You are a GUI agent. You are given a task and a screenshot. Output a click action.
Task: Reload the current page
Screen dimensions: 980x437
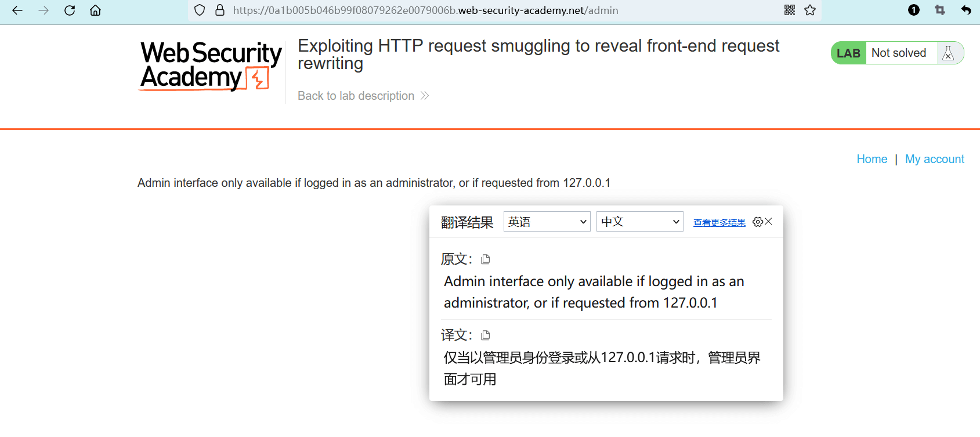point(70,10)
